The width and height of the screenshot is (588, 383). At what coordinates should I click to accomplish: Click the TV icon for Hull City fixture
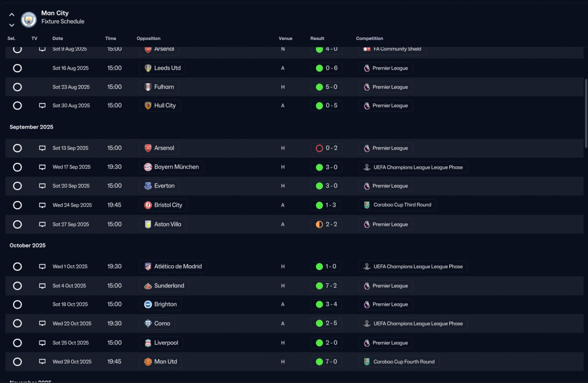(42, 106)
